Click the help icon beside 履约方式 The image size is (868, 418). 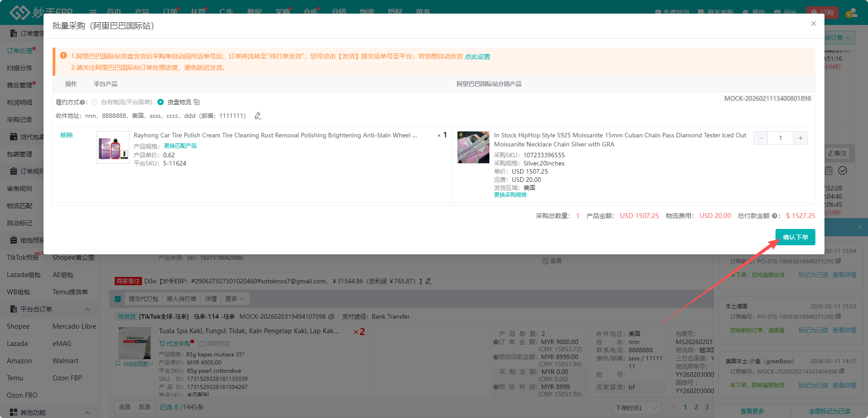coord(82,102)
